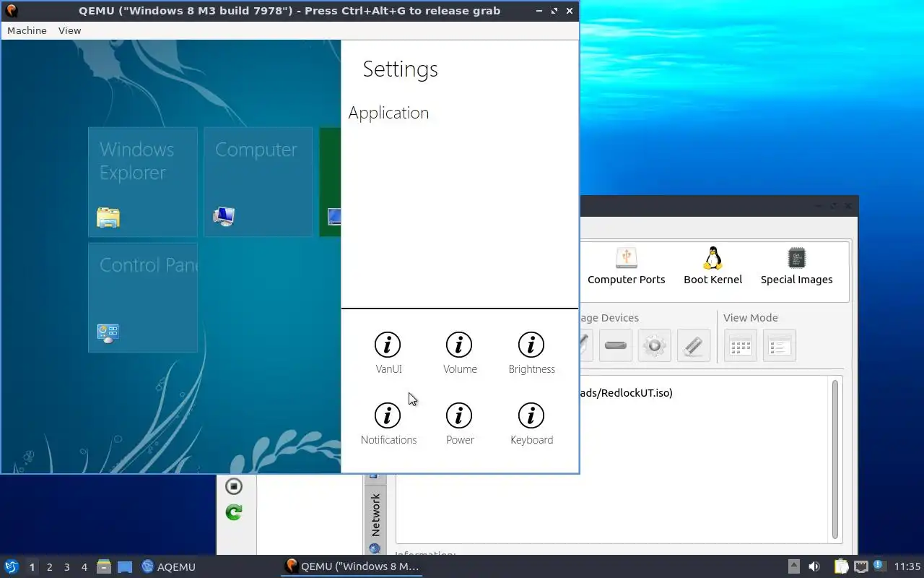Open the clipboard manager tray icon
924x578 pixels.
click(841, 566)
